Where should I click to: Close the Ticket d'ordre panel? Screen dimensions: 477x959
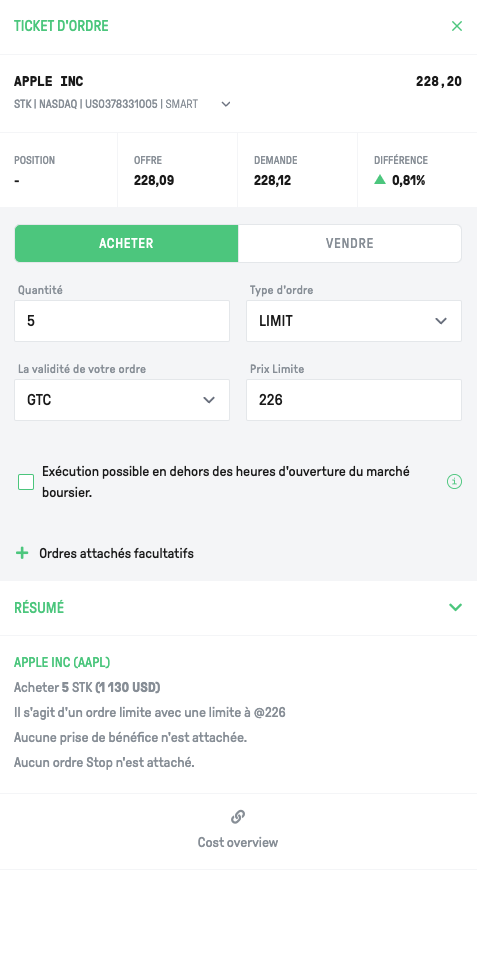tap(456, 26)
